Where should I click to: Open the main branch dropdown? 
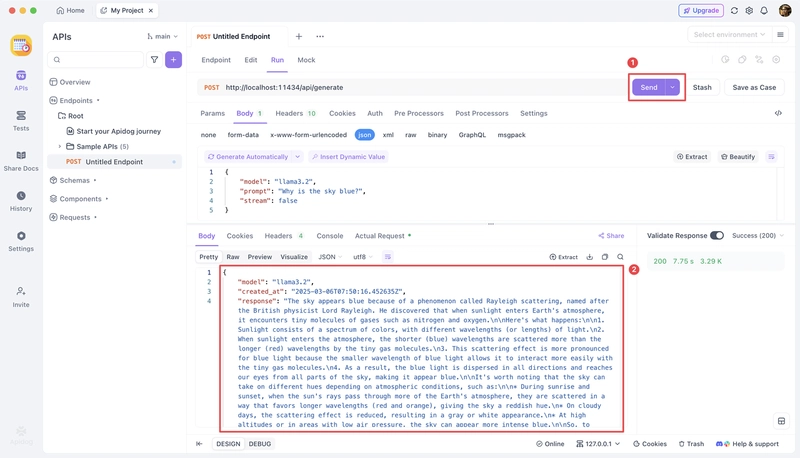click(x=162, y=36)
